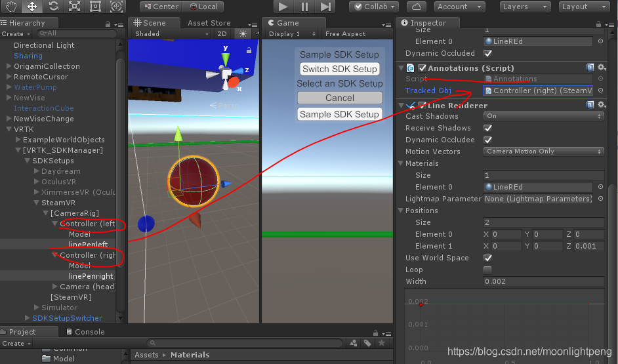
Task: Click the scene gizmo green Y axis cone
Action: tap(226, 59)
